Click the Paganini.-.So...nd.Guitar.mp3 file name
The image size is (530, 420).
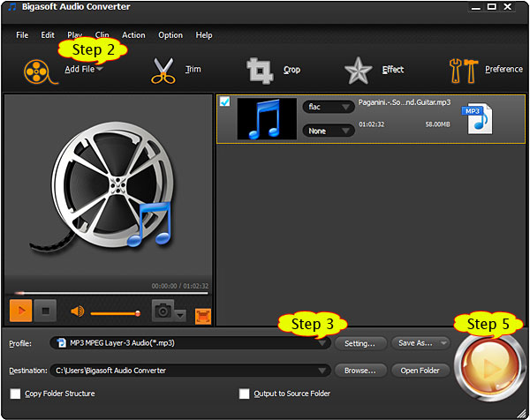pyautogui.click(x=405, y=102)
